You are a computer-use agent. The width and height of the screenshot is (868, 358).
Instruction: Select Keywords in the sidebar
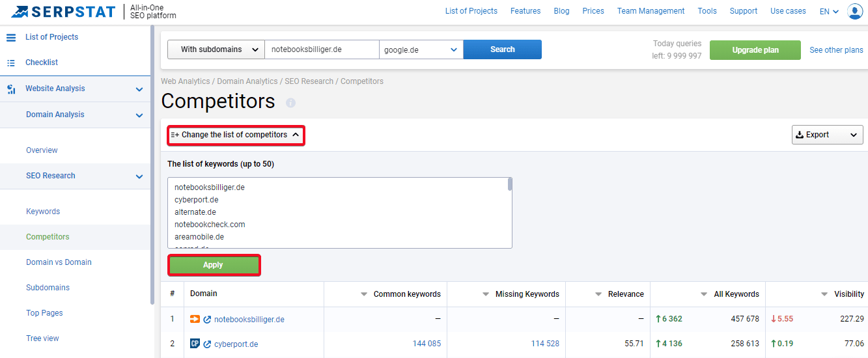[43, 212]
